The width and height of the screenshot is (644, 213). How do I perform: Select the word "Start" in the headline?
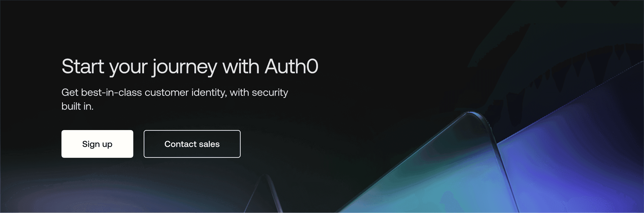pos(83,66)
